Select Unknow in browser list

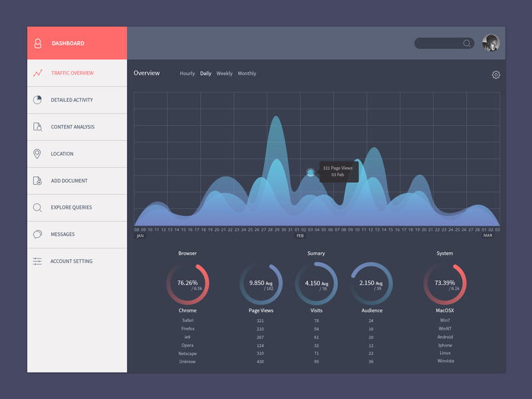click(x=188, y=362)
